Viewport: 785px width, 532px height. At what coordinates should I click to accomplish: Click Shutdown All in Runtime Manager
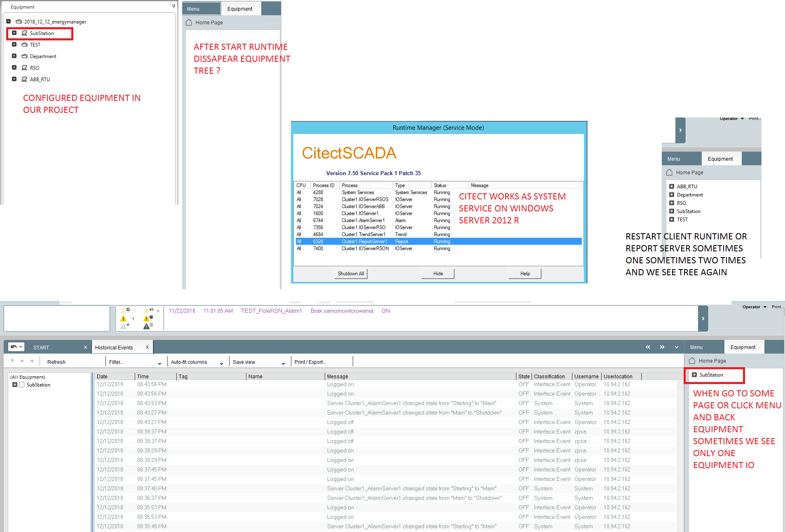[x=351, y=274]
